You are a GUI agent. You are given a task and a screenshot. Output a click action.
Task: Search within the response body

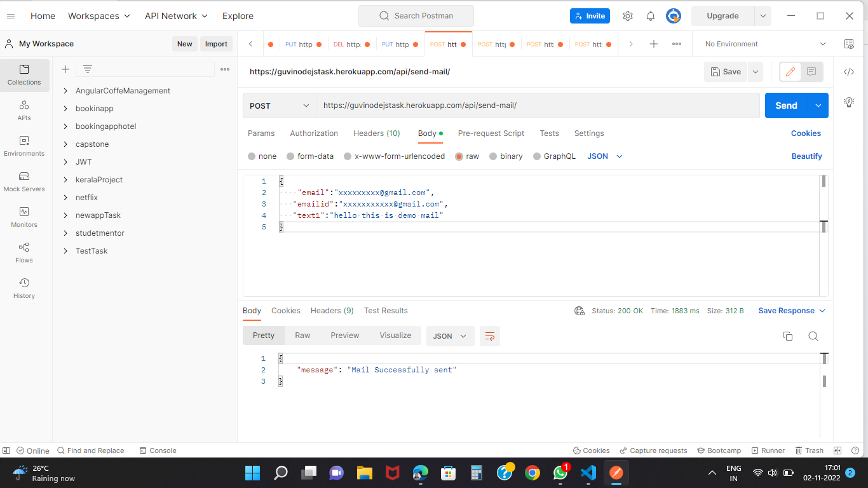click(813, 336)
